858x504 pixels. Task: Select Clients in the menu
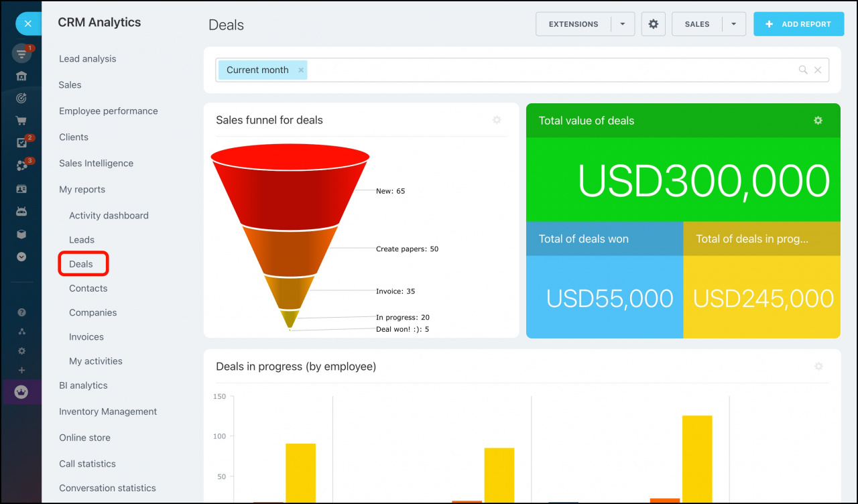[74, 137]
